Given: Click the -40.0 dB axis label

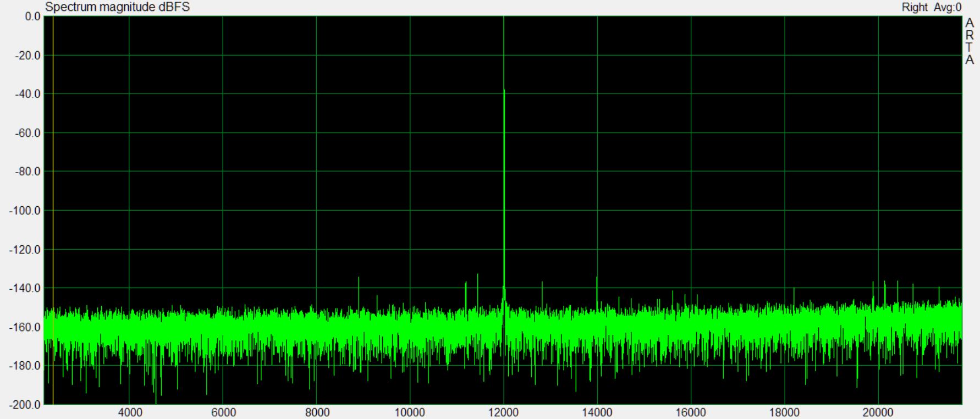Looking at the screenshot, I should point(29,94).
